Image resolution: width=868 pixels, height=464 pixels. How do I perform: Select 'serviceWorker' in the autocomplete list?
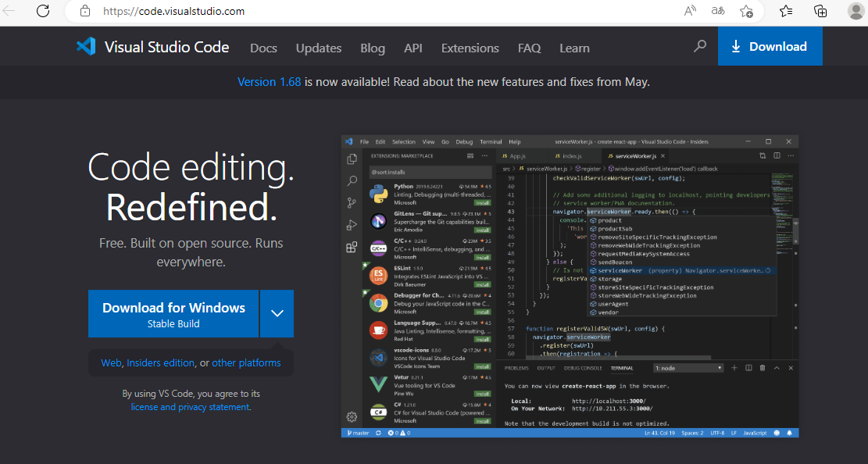(681, 271)
